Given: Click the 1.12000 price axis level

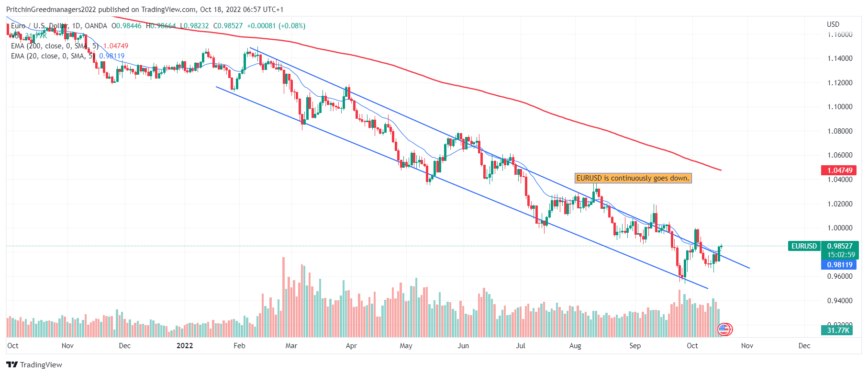Looking at the screenshot, I should pos(840,83).
